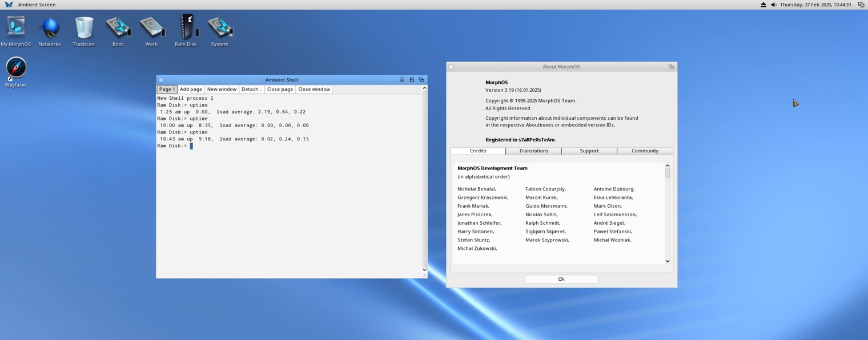
Task: Click the 'Registered to s7aRPeRsTeAm.' text
Action: pyautogui.click(x=520, y=140)
